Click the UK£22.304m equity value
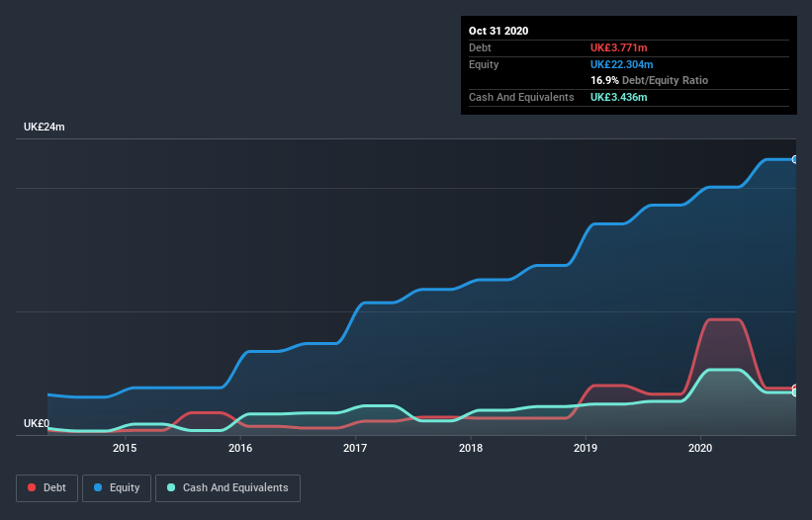This screenshot has height=520, width=812. click(x=621, y=64)
